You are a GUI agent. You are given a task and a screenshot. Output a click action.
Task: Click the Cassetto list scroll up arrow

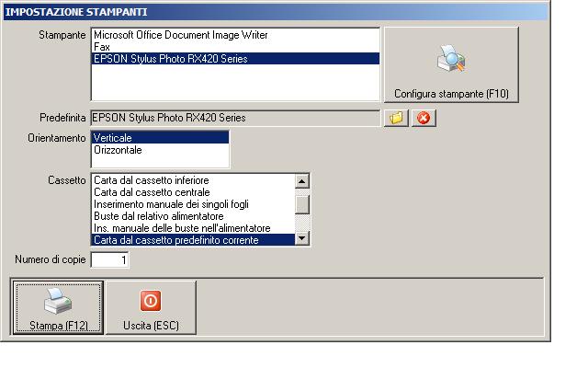pyautogui.click(x=302, y=181)
